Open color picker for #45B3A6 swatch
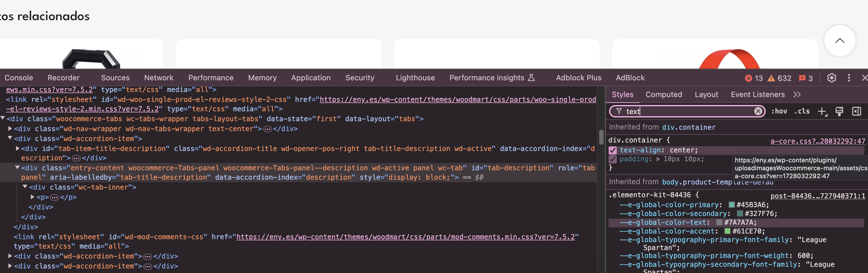 pos(731,205)
